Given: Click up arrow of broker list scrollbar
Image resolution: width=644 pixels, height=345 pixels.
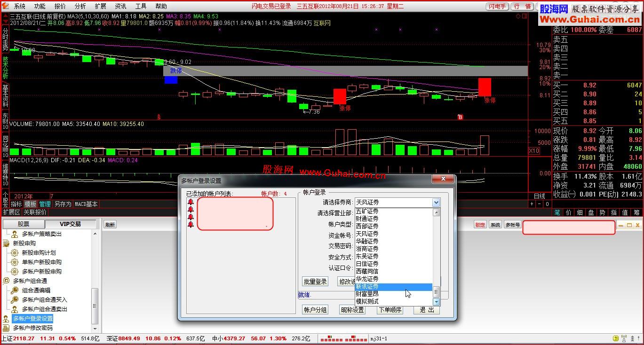Looking at the screenshot, I should click(x=436, y=212).
